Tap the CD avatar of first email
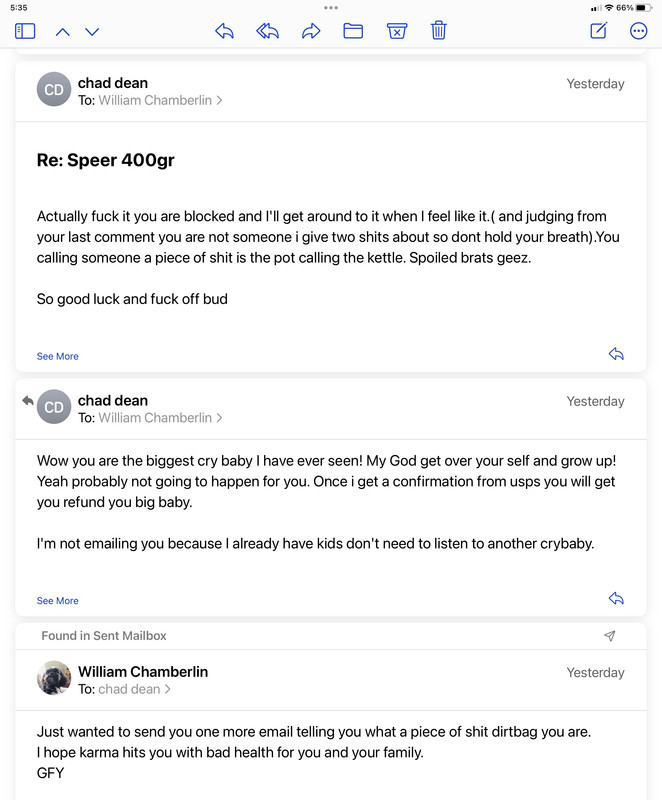 54,89
